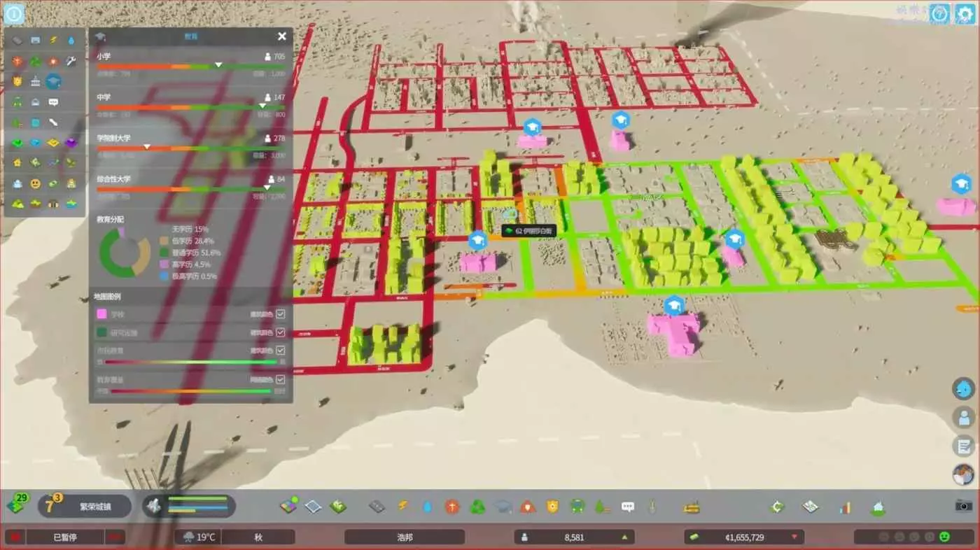Close the education info panel
The width and height of the screenshot is (980, 550).
point(282,36)
